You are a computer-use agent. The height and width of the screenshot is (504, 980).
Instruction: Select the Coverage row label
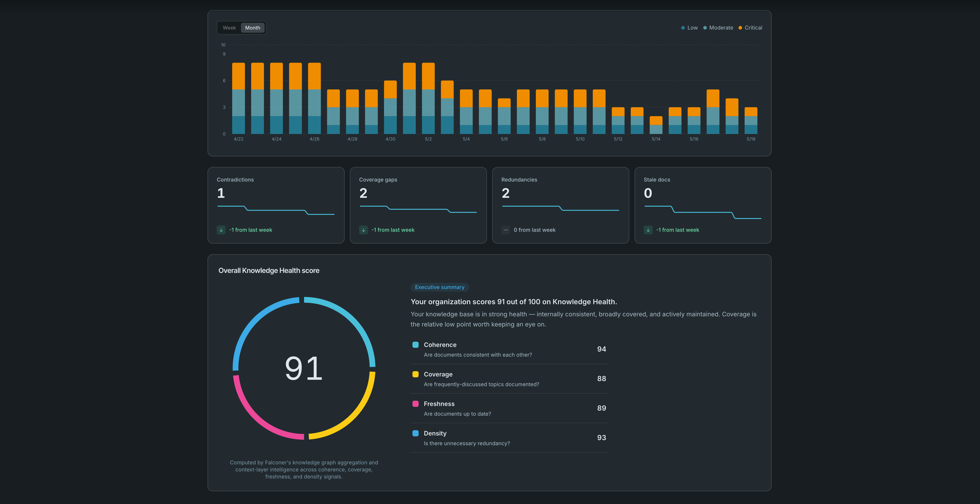pyautogui.click(x=438, y=374)
